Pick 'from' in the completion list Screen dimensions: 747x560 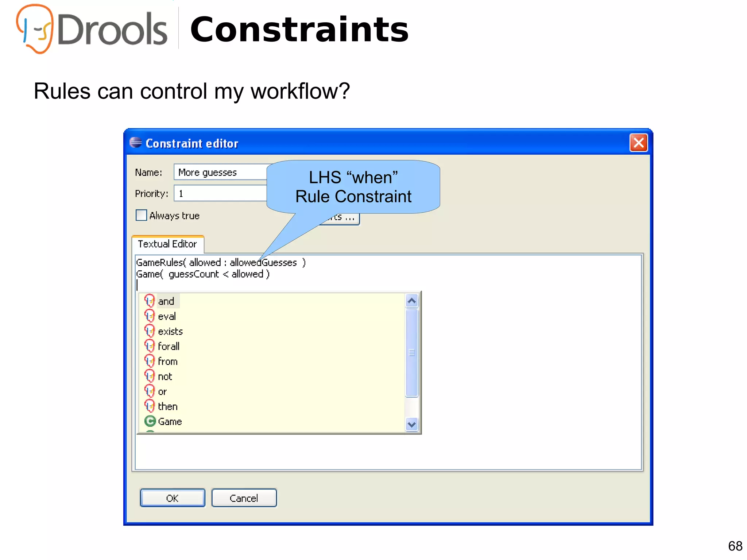pyautogui.click(x=168, y=361)
